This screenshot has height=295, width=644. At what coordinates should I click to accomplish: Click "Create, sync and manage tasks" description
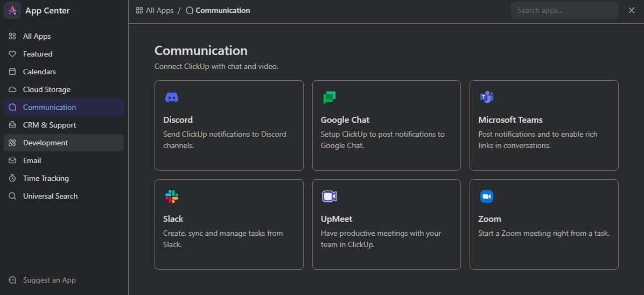(x=223, y=238)
